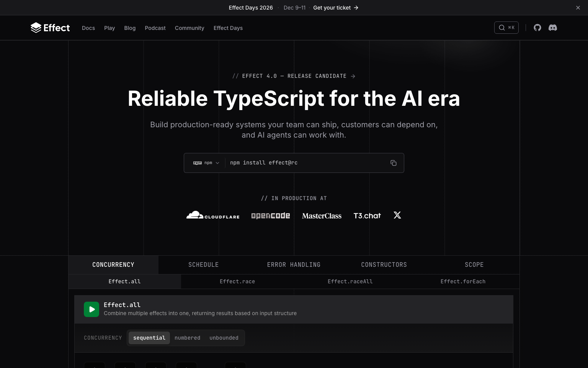Switch to the Error Handling tab
The width and height of the screenshot is (588, 368).
coord(294,265)
